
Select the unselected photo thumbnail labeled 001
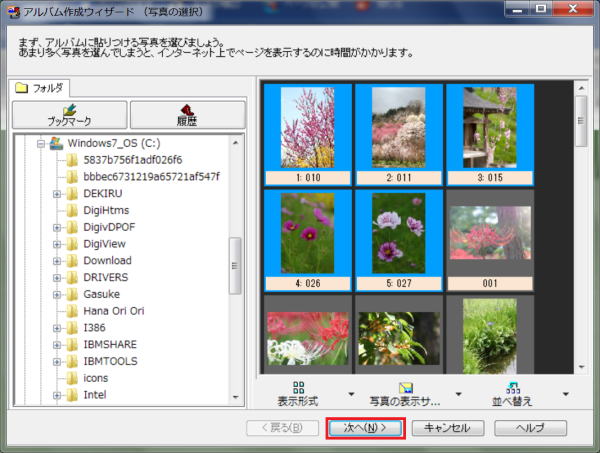pos(490,240)
